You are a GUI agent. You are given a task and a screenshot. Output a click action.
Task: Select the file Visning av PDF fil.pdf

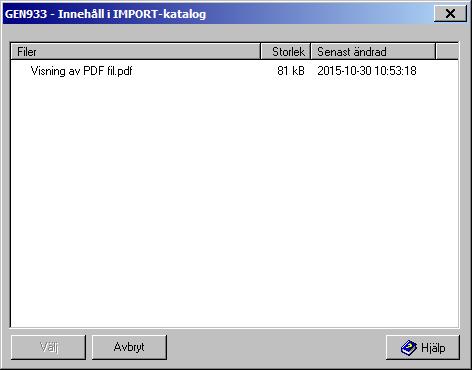tap(81, 71)
